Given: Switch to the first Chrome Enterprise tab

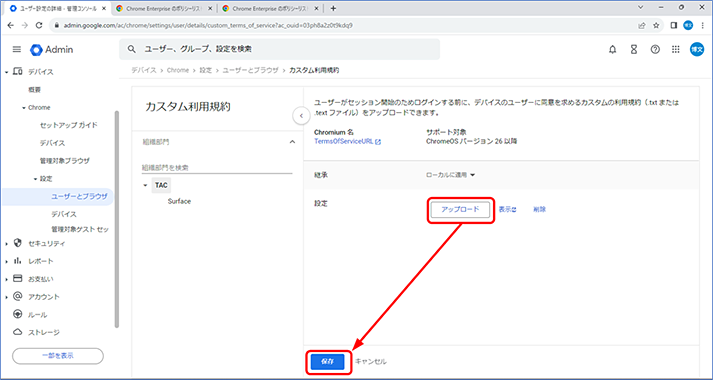Looking at the screenshot, I should (163, 9).
